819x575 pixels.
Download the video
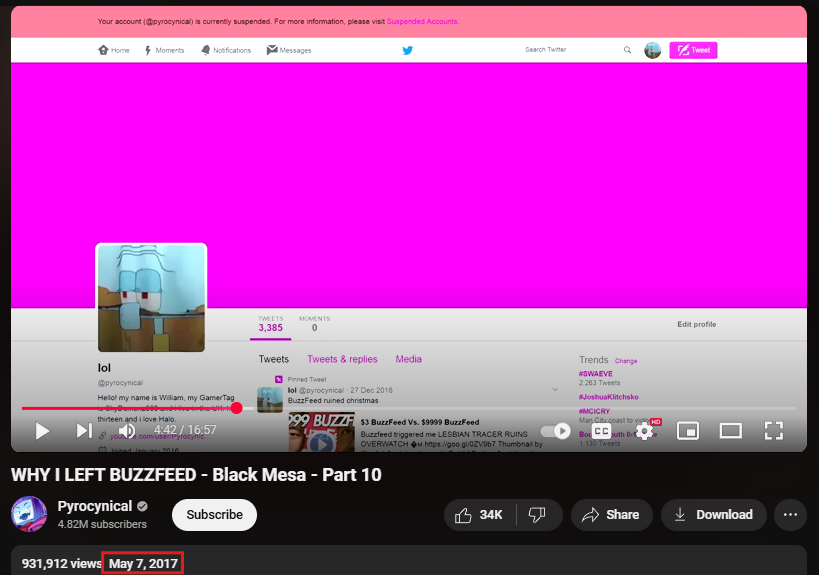click(x=714, y=515)
